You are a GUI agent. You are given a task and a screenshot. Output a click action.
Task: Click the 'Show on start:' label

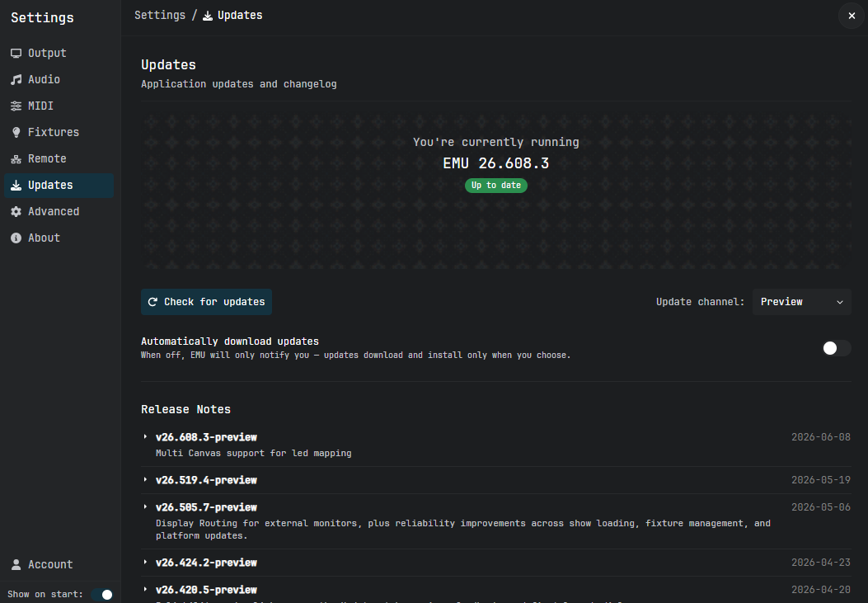tap(45, 594)
